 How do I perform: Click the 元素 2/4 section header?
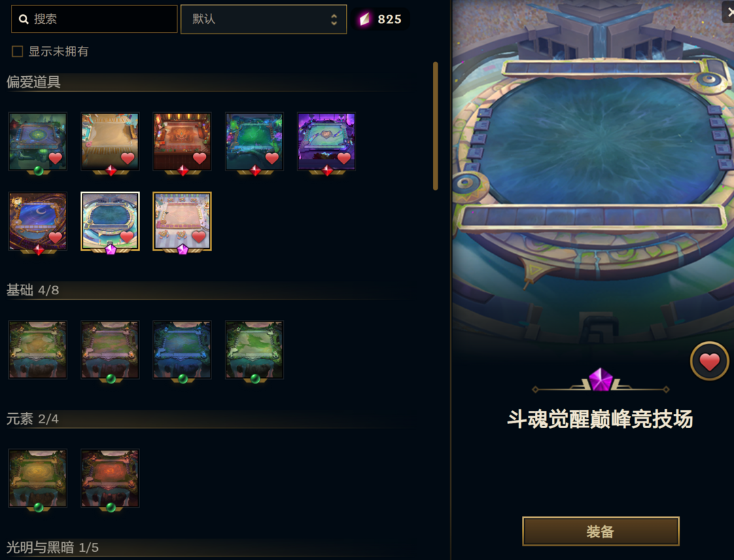click(x=33, y=419)
